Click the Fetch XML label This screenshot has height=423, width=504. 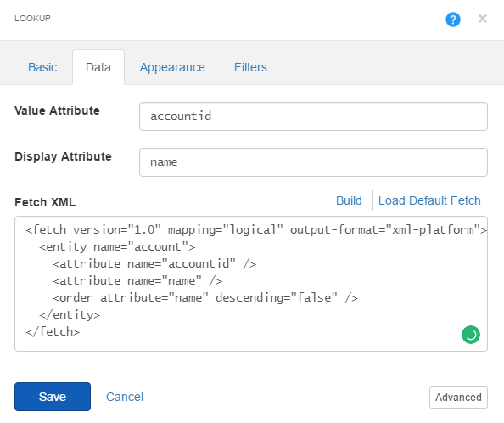45,202
